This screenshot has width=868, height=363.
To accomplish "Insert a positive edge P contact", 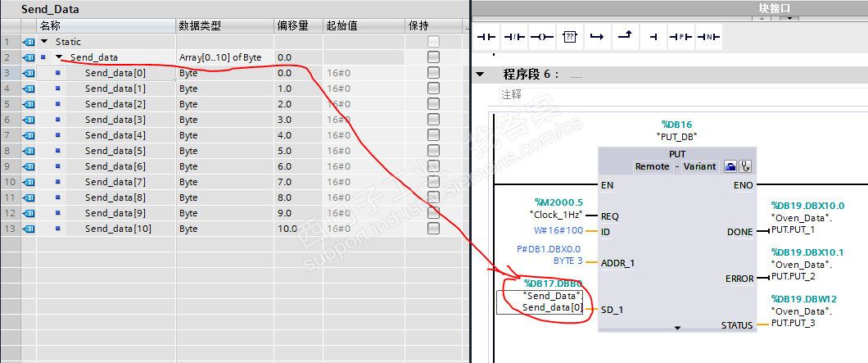I will (x=680, y=37).
